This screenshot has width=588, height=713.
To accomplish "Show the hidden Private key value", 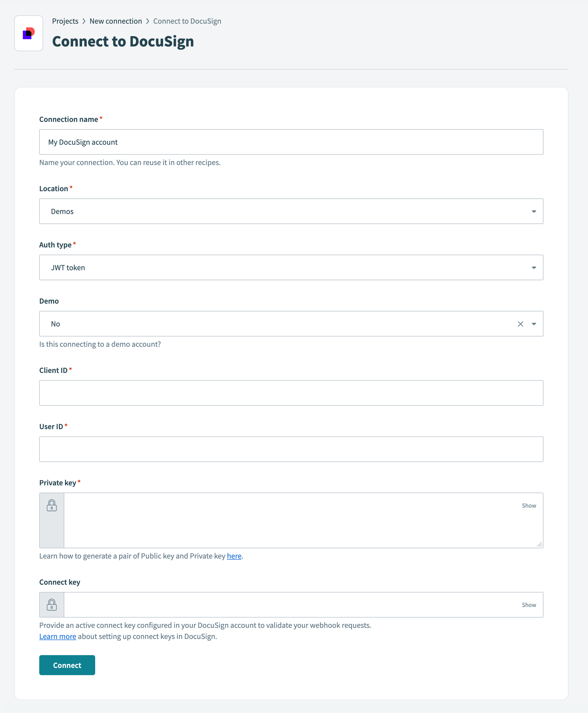I will point(529,505).
